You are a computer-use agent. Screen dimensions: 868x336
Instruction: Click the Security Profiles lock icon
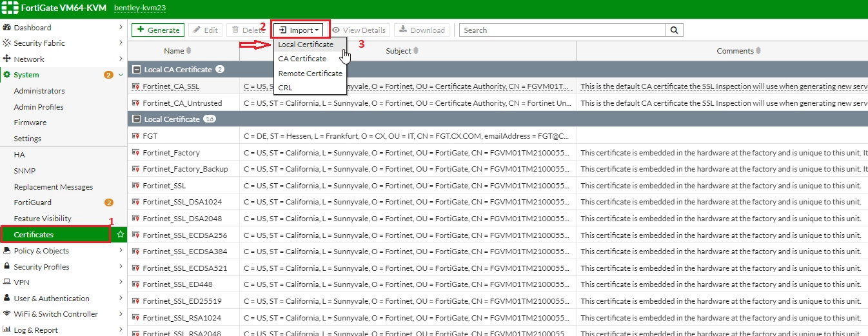click(7, 267)
